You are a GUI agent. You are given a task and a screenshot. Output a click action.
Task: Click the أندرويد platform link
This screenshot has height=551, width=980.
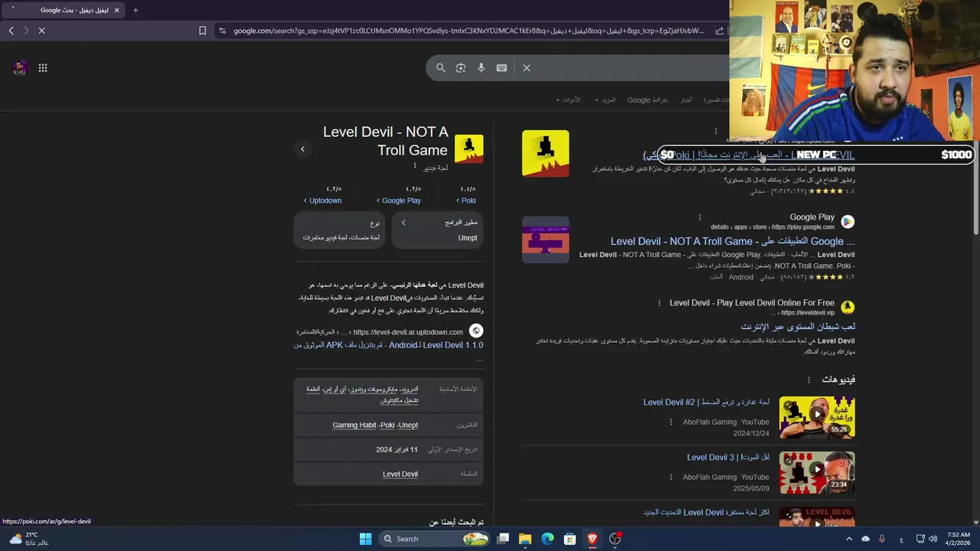tap(408, 390)
